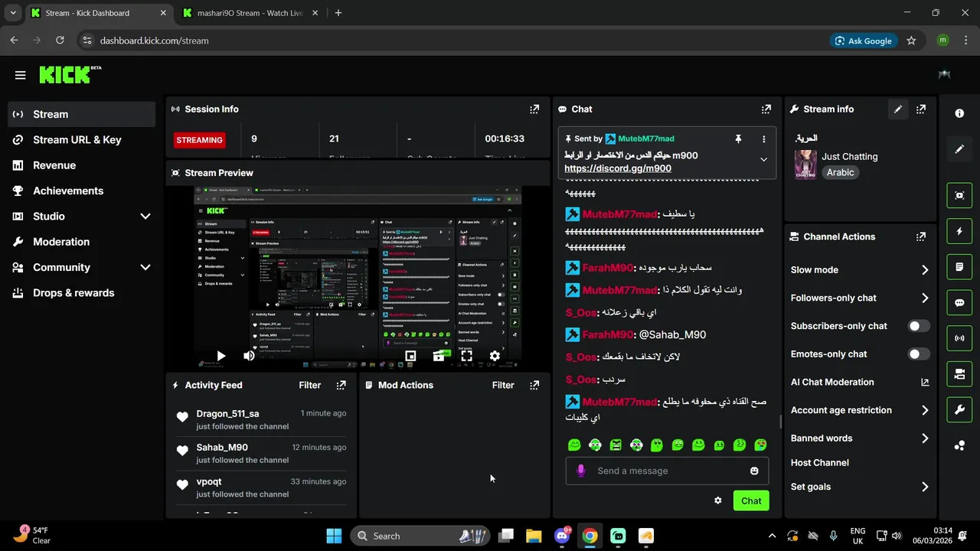Open the emoji picker in message box
This screenshot has width=980, height=551.
pyautogui.click(x=754, y=471)
